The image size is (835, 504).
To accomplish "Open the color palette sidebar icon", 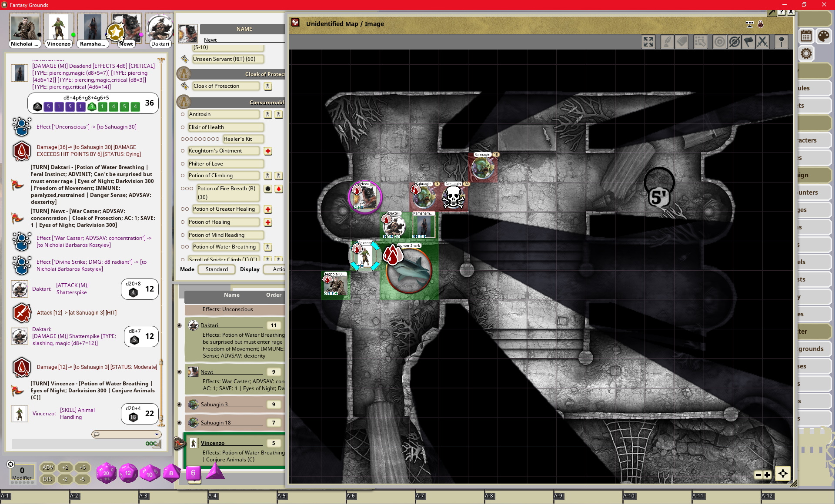I will pos(823,36).
